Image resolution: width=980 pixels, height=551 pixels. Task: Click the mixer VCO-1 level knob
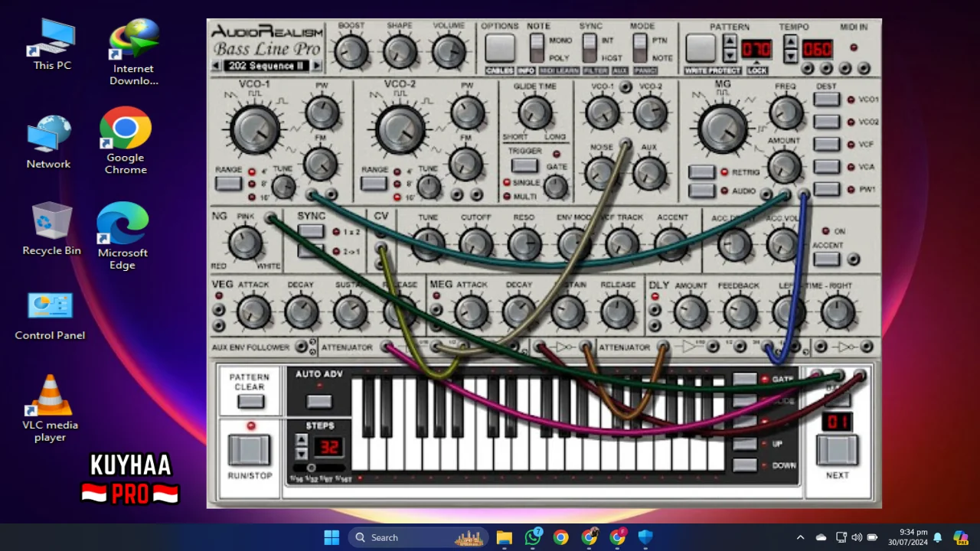coord(603,112)
